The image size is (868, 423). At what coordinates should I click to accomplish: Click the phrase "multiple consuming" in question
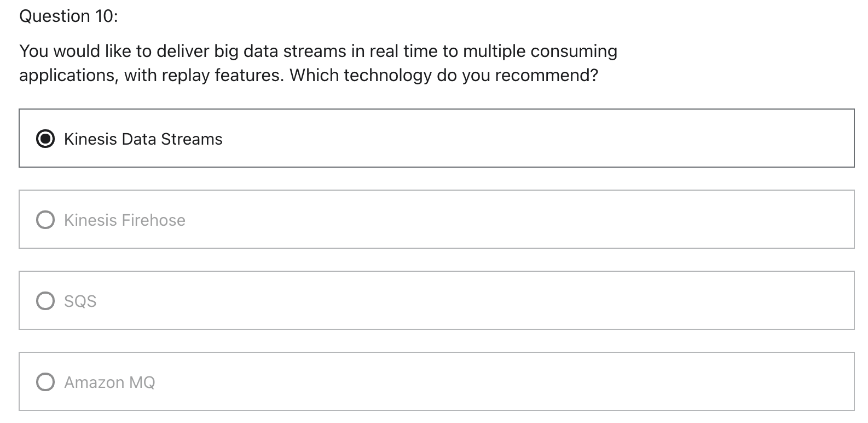pyautogui.click(x=540, y=52)
